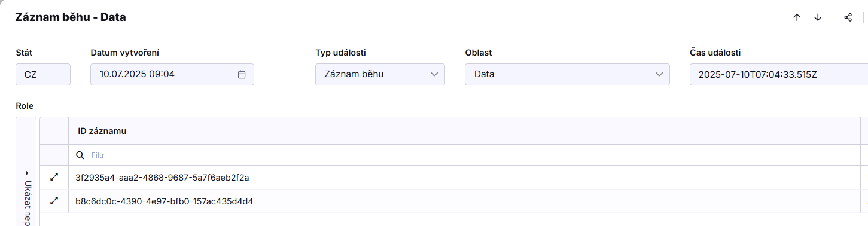Click the up arrow navigation icon
Viewport: 868px width, 226px height.
tap(797, 17)
